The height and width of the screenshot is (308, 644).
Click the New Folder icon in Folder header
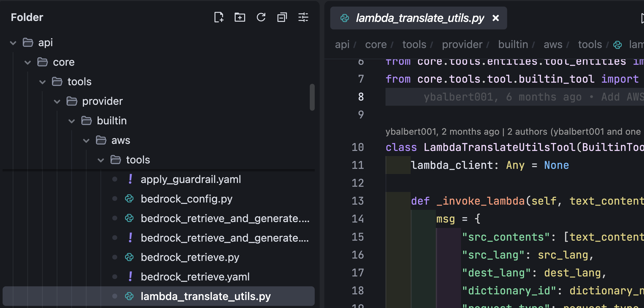coord(239,17)
